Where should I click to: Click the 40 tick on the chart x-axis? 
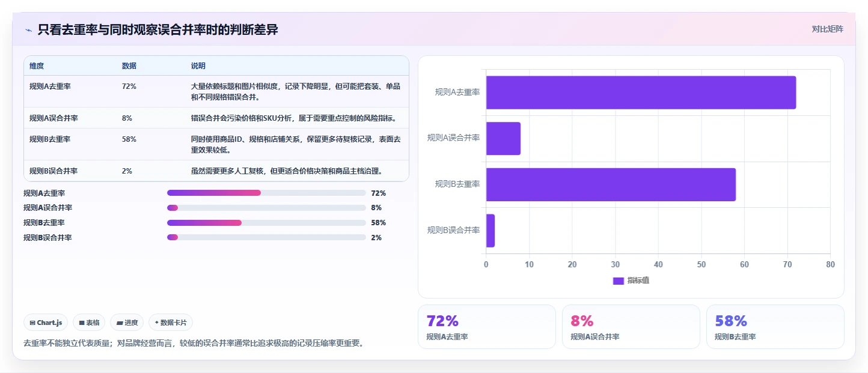[x=658, y=264]
